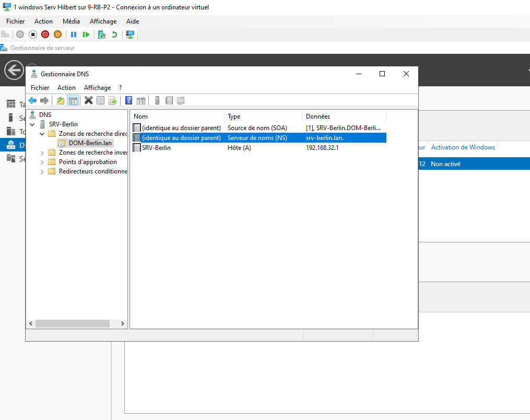The width and height of the screenshot is (530, 420).
Task: Select the SRV-Berlin Hôte (A) record
Action: (x=156, y=148)
